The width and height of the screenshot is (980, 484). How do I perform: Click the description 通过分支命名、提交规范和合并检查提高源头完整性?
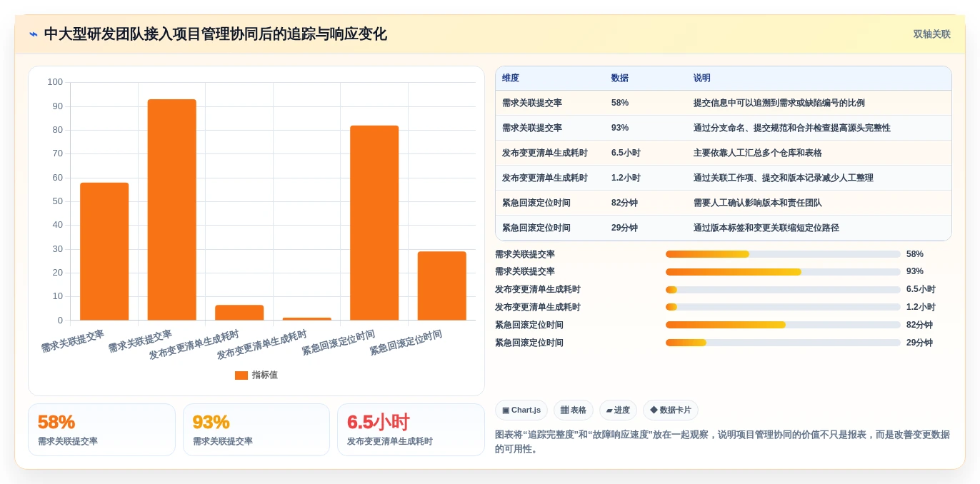coord(792,128)
